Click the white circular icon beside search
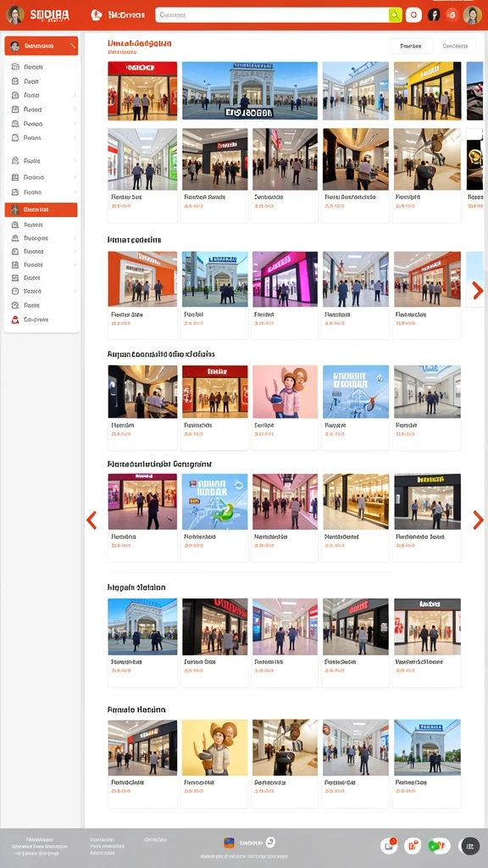The height and width of the screenshot is (868, 488). click(413, 15)
